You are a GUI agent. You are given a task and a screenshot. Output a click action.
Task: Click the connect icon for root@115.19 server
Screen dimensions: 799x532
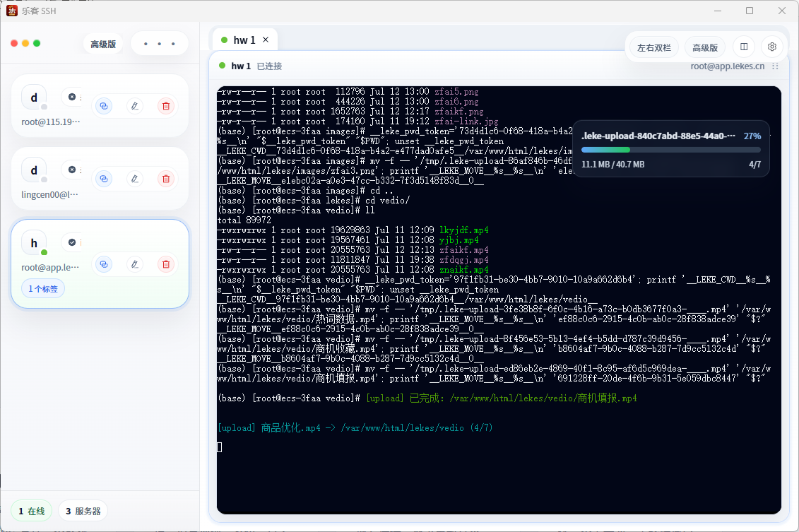[x=103, y=106]
